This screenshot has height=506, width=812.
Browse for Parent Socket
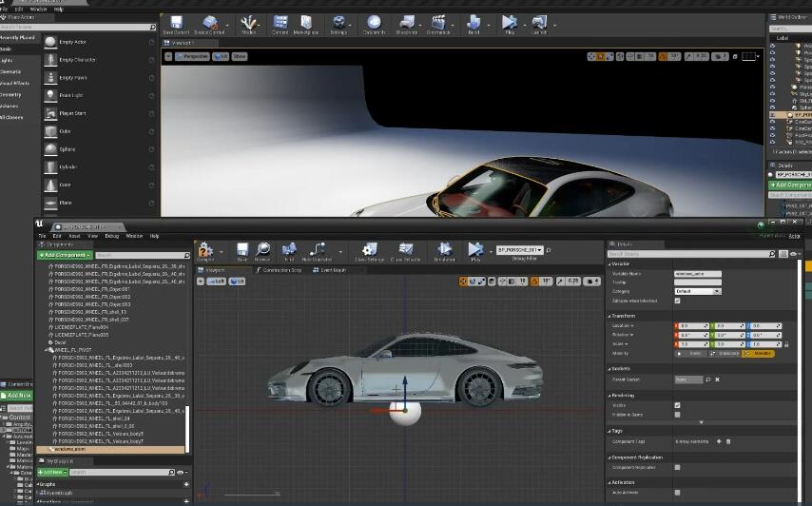(x=708, y=379)
